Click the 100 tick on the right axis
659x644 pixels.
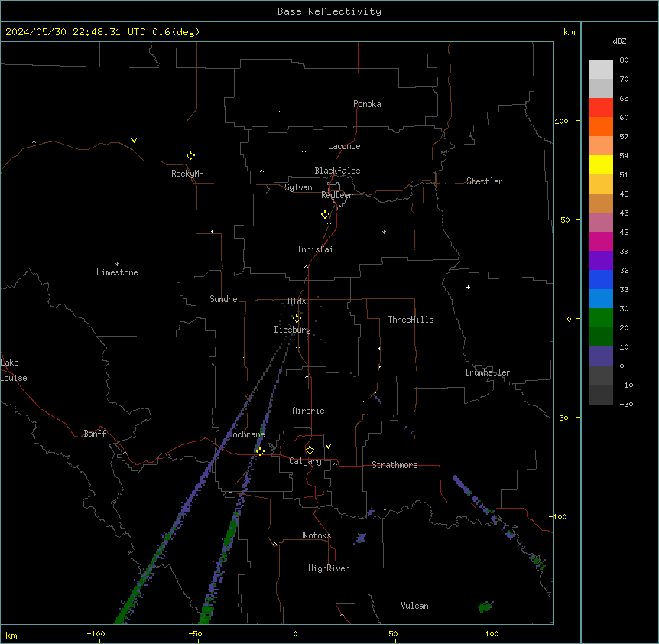click(x=561, y=121)
